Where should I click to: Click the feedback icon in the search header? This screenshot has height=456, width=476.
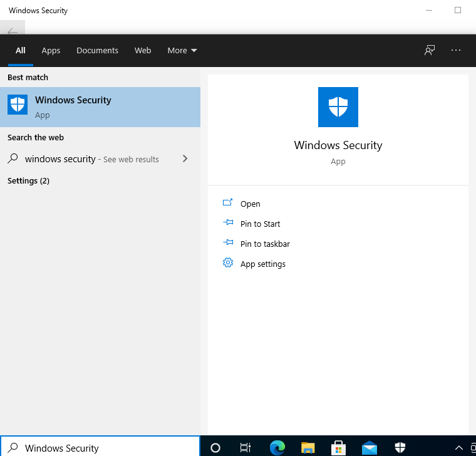[x=430, y=51]
